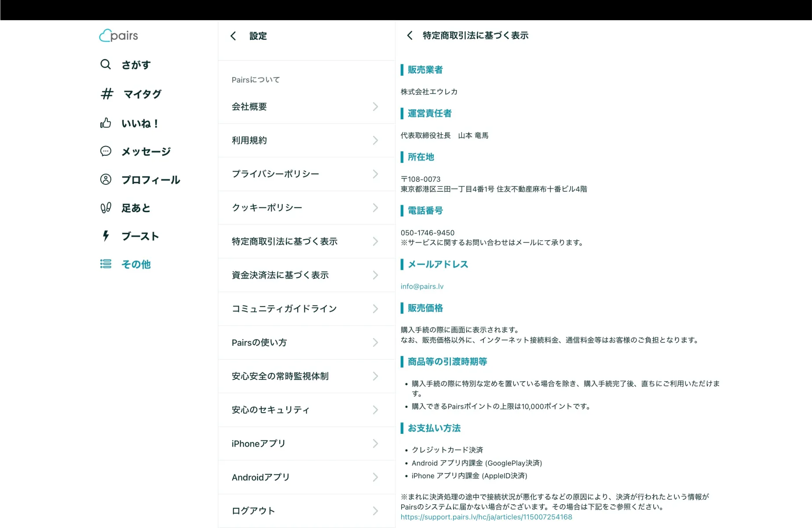Click the person icon for プロフィール
The image size is (812, 528).
pos(106,180)
